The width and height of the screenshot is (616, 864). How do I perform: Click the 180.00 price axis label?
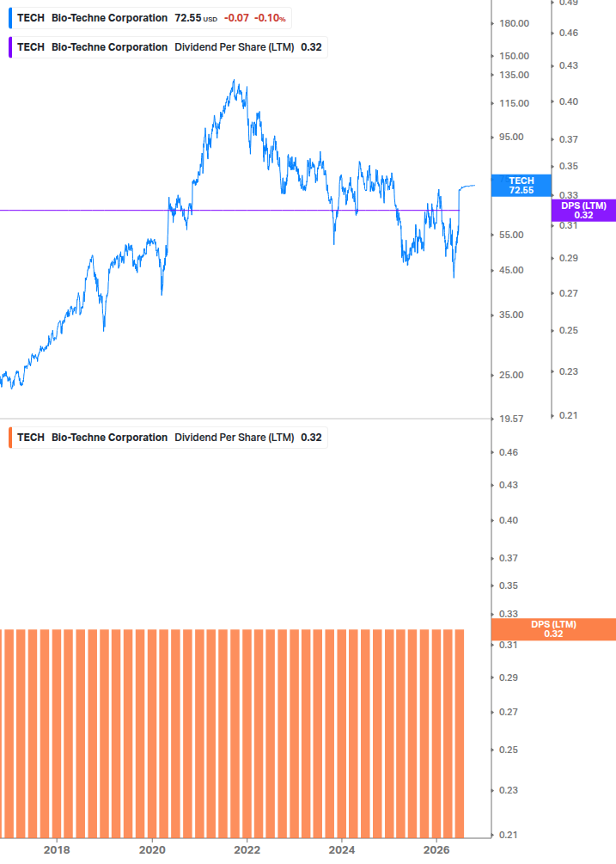514,24
